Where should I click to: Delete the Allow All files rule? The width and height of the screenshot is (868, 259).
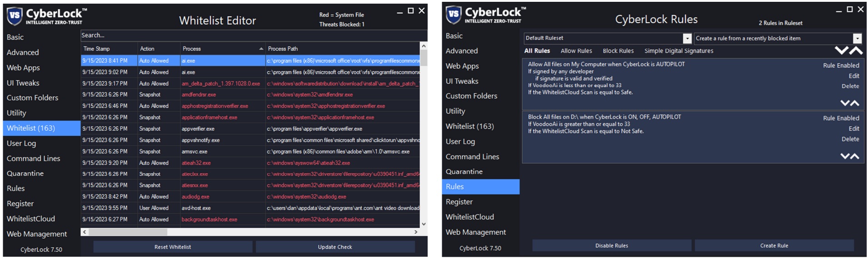coord(850,86)
